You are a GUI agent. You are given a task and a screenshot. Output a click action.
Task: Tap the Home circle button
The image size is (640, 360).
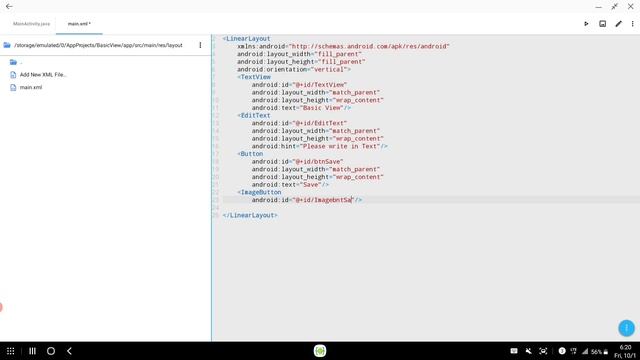click(51, 351)
